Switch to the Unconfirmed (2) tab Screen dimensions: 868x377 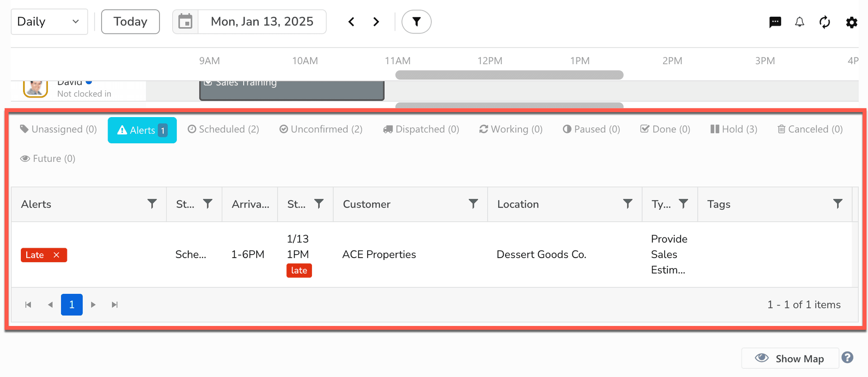321,129
